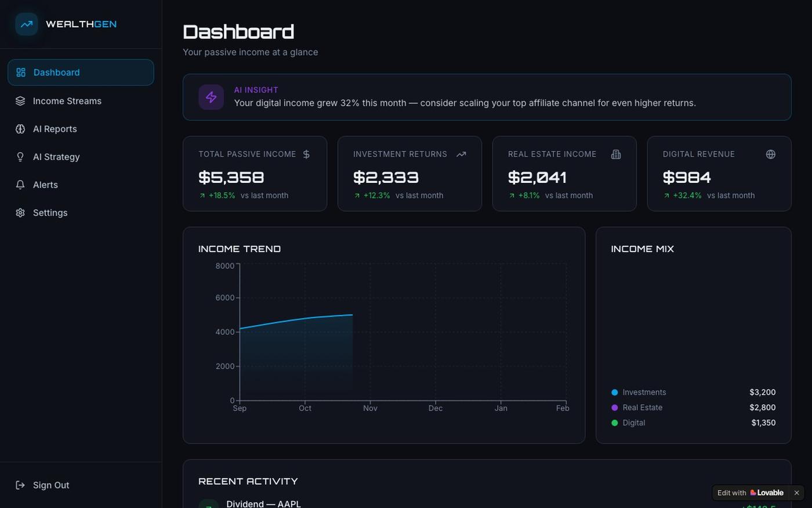The height and width of the screenshot is (508, 812).
Task: Click the blue Investments legend dot
Action: 615,392
